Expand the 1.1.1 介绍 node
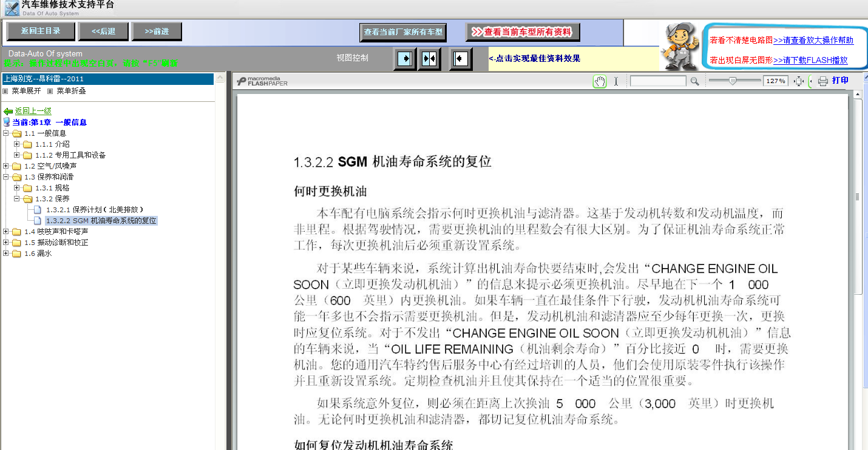 point(17,144)
